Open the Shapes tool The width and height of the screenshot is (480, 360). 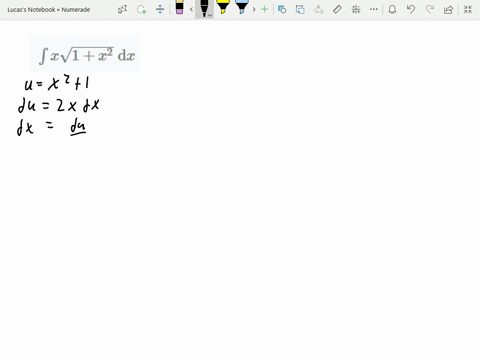pos(282,9)
